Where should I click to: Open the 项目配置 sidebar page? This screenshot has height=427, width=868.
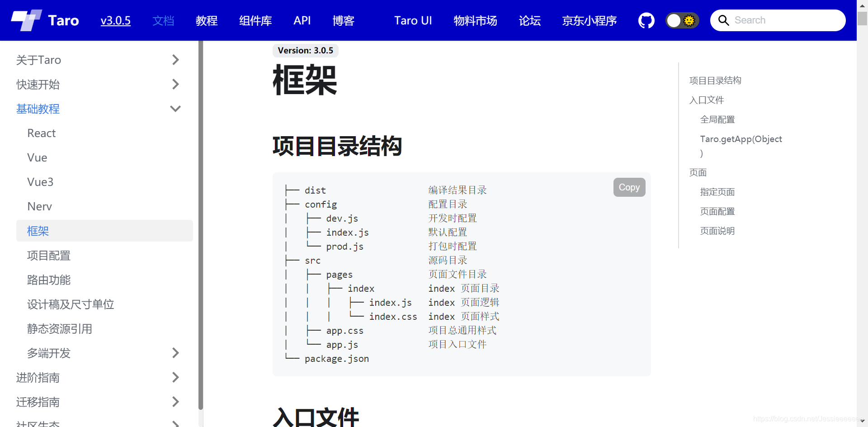coord(49,255)
